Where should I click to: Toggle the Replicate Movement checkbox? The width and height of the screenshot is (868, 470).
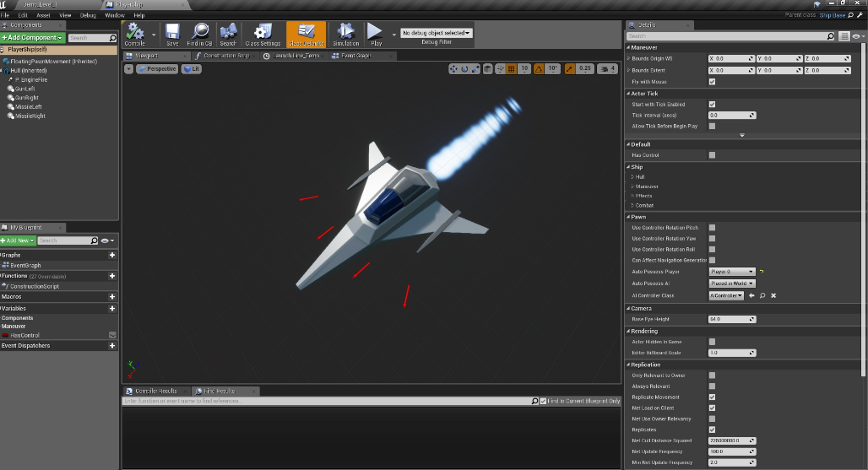click(x=712, y=397)
